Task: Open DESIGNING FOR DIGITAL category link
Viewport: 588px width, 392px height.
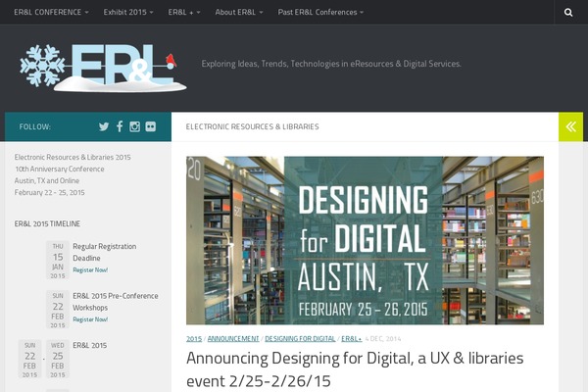Action: click(x=300, y=339)
